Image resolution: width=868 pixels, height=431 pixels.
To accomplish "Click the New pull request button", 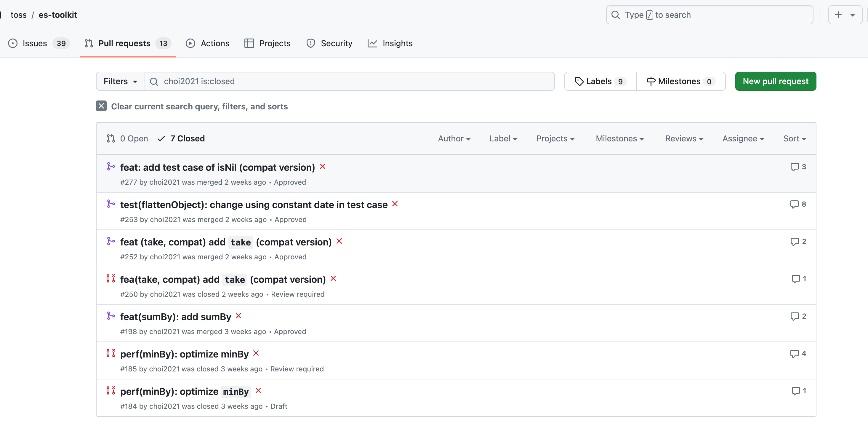I will click(775, 81).
